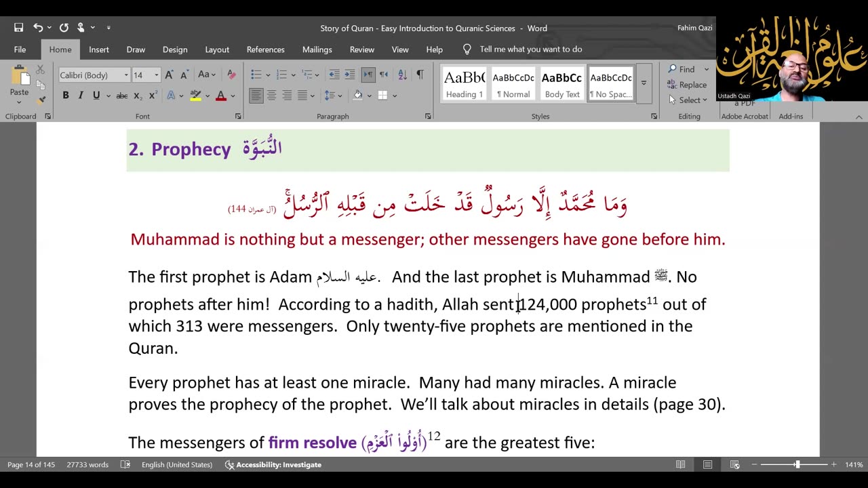The width and height of the screenshot is (868, 488).
Task: Expand the Bullets list dropdown arrow
Action: pos(269,75)
